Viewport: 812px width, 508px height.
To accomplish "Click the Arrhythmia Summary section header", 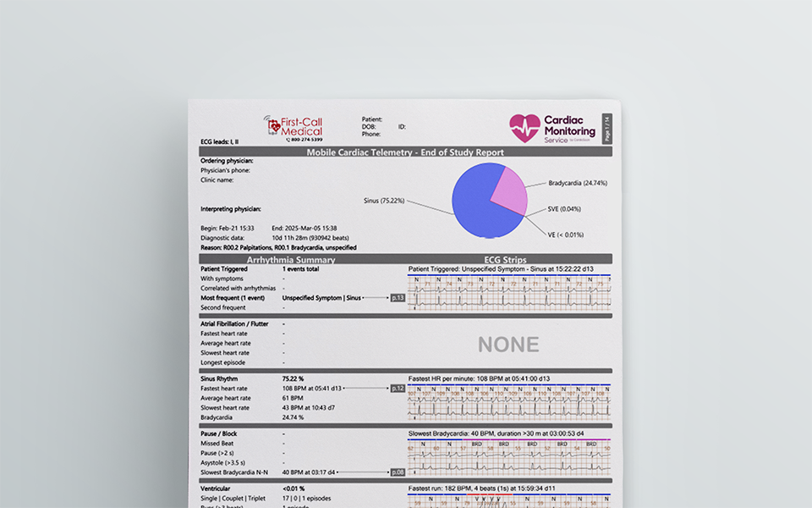I will (x=290, y=260).
